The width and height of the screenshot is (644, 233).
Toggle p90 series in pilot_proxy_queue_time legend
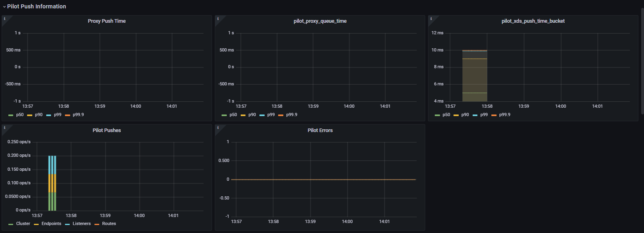point(252,115)
